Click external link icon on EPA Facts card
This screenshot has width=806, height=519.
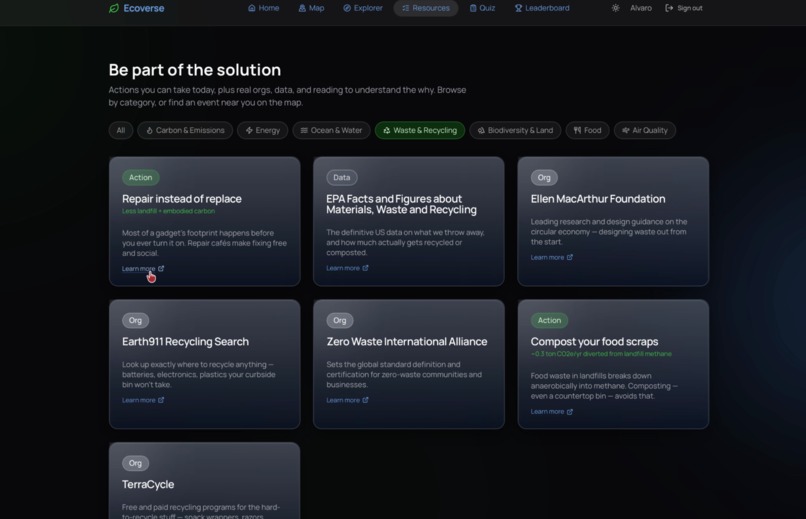tap(365, 268)
